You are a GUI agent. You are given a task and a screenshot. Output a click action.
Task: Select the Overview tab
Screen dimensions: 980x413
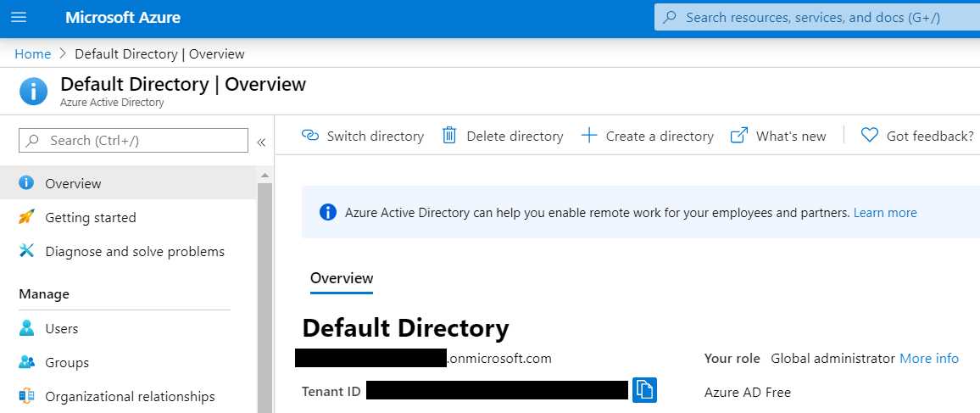(x=342, y=279)
